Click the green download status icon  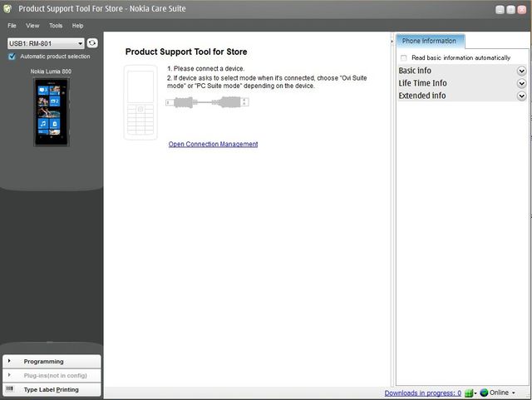470,393
